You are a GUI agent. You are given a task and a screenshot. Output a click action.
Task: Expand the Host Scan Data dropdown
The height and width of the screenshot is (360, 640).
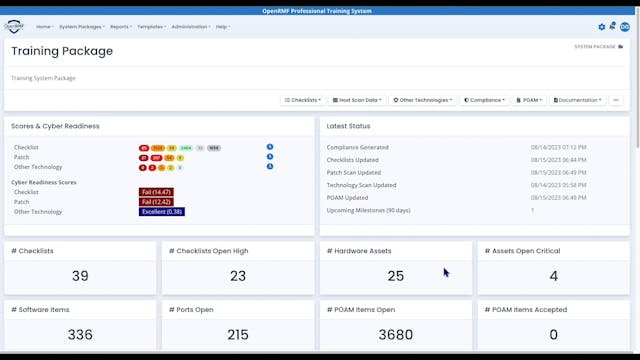coord(357,100)
